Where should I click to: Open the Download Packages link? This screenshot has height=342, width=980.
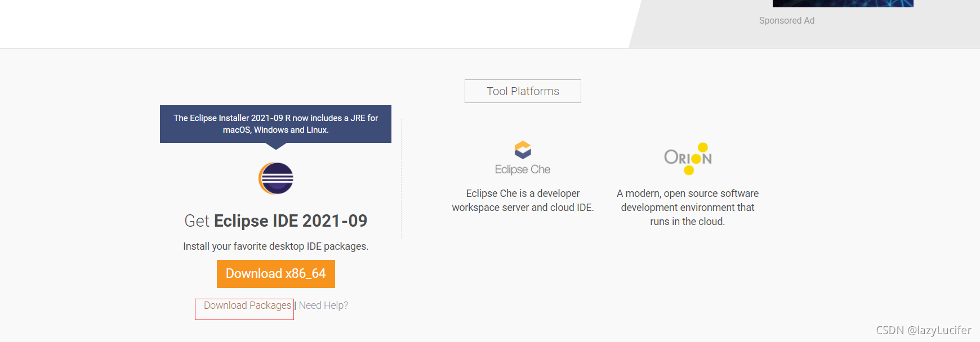point(247,305)
